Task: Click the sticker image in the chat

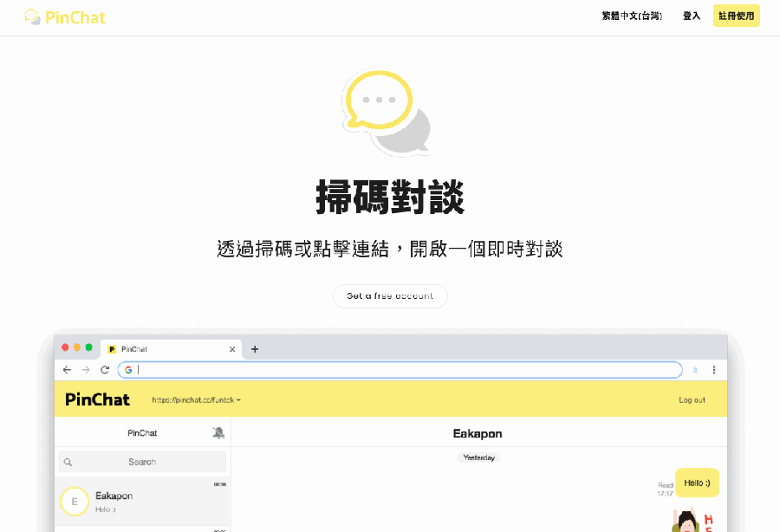Action: coord(694,520)
